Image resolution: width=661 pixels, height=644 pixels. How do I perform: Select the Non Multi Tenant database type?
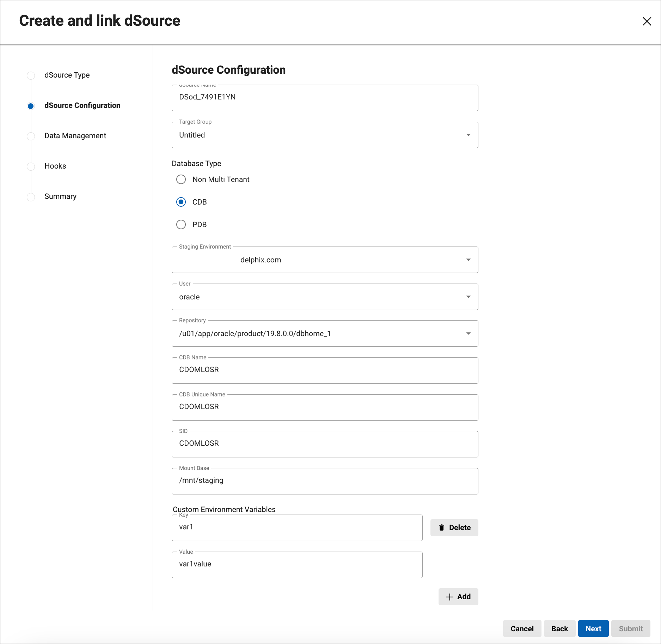coord(181,179)
